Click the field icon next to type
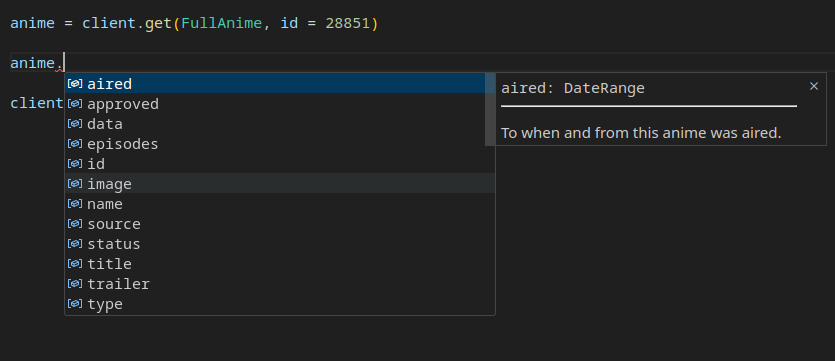The image size is (835, 361). tap(75, 304)
